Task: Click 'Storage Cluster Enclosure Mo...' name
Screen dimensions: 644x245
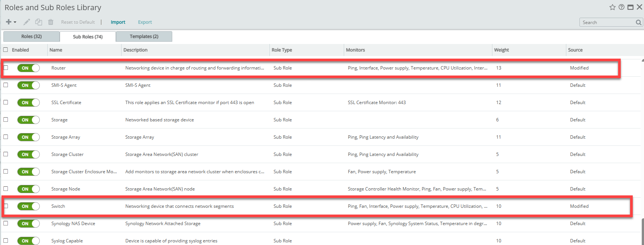Action: point(84,172)
